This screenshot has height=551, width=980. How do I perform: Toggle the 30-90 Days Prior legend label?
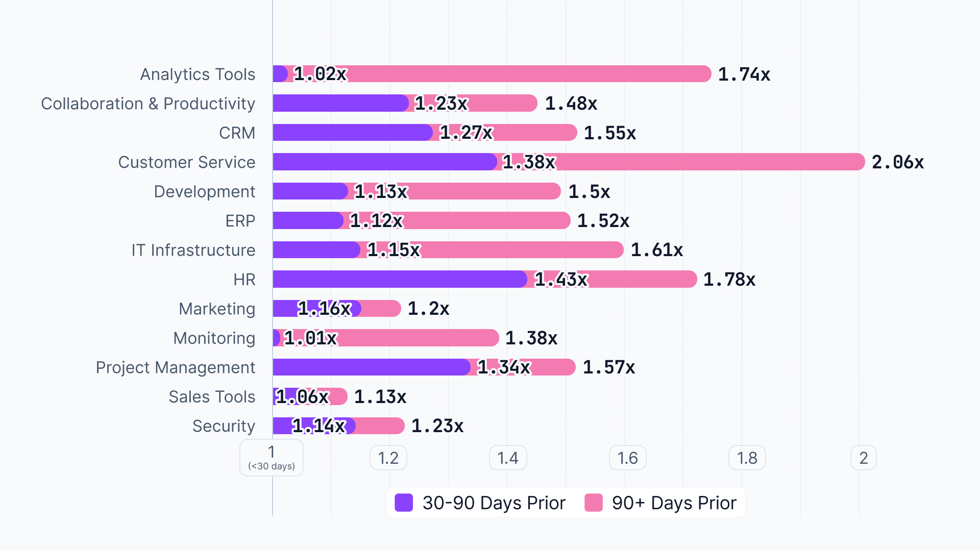click(494, 503)
